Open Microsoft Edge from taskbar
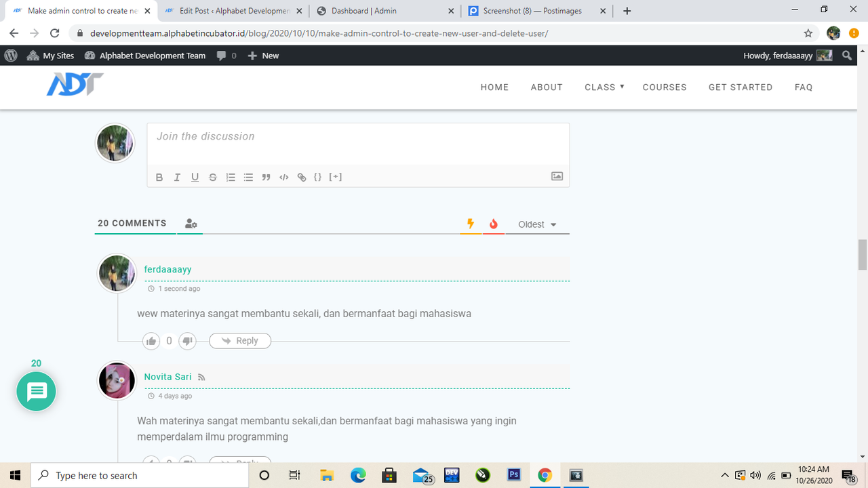 tap(358, 475)
